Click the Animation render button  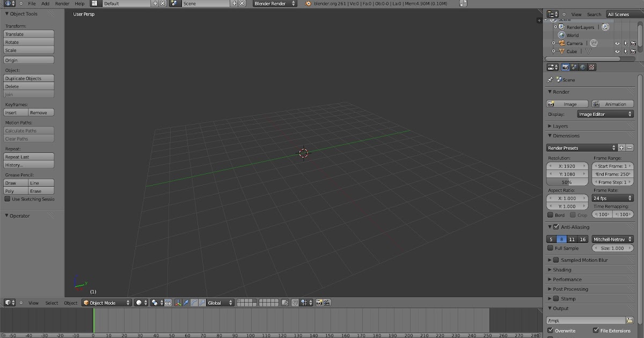(612, 104)
